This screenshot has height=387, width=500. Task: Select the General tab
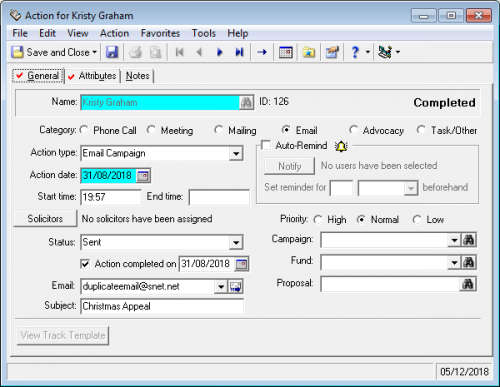pos(38,76)
